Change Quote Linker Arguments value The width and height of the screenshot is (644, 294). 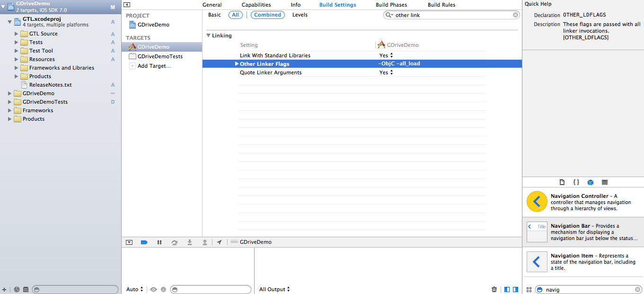(x=386, y=72)
